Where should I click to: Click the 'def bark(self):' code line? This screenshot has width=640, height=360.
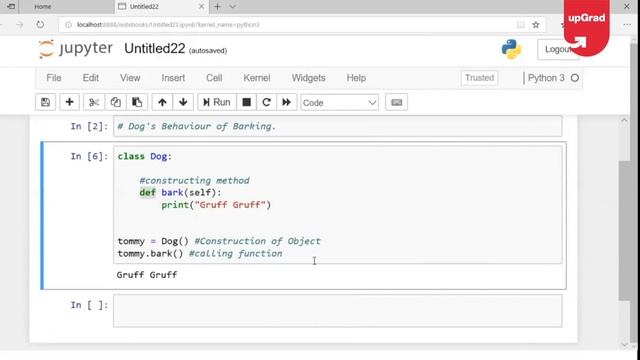click(180, 193)
